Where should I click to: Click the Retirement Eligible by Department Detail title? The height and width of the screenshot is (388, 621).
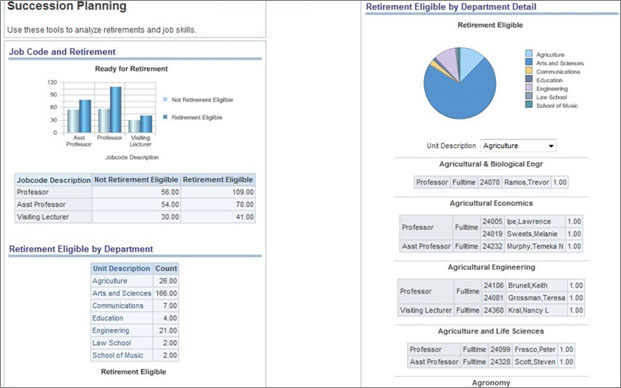(x=451, y=7)
